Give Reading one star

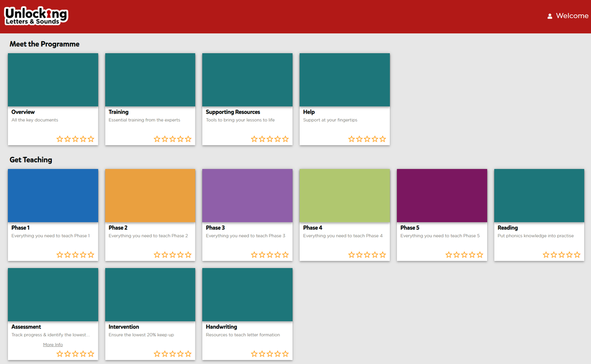(x=546, y=255)
